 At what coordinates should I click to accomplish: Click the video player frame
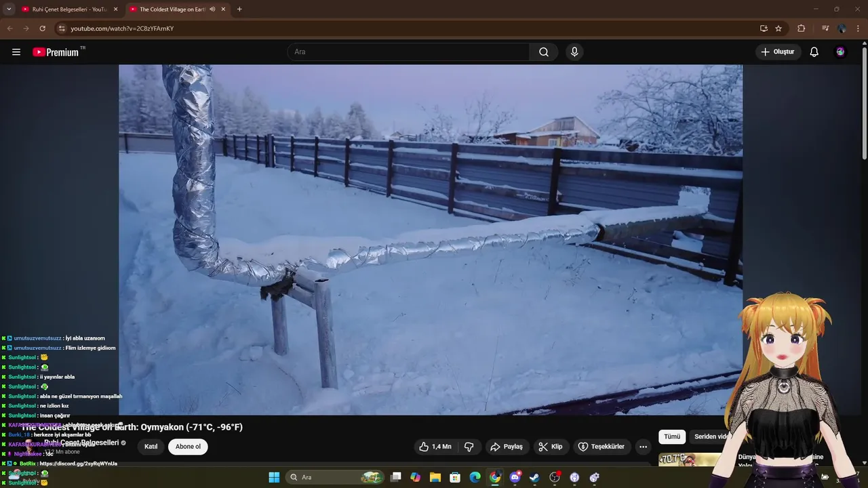point(431,239)
